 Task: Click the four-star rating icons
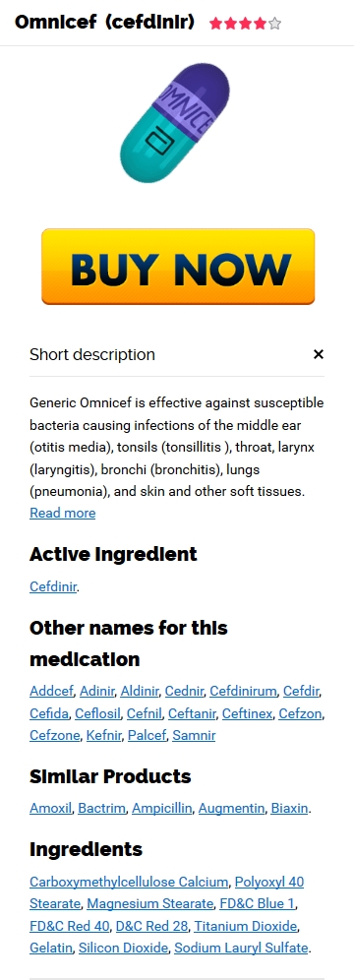246,24
